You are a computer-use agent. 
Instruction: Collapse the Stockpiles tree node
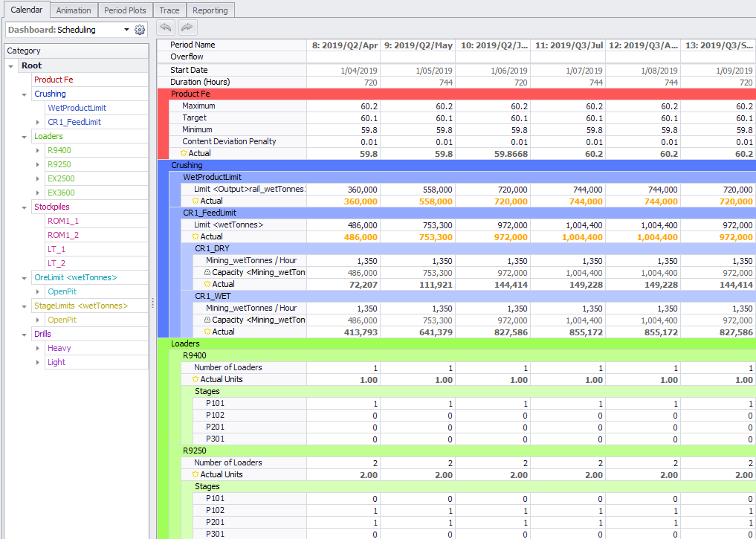(25, 207)
